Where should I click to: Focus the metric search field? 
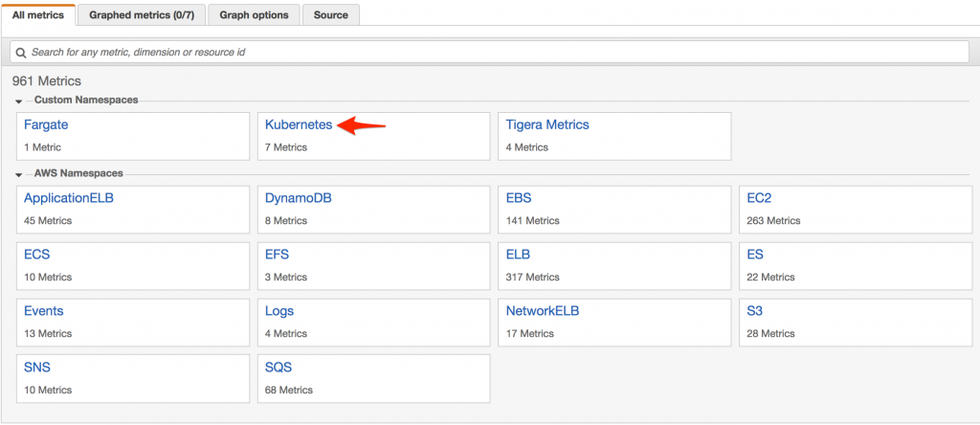[x=489, y=53]
